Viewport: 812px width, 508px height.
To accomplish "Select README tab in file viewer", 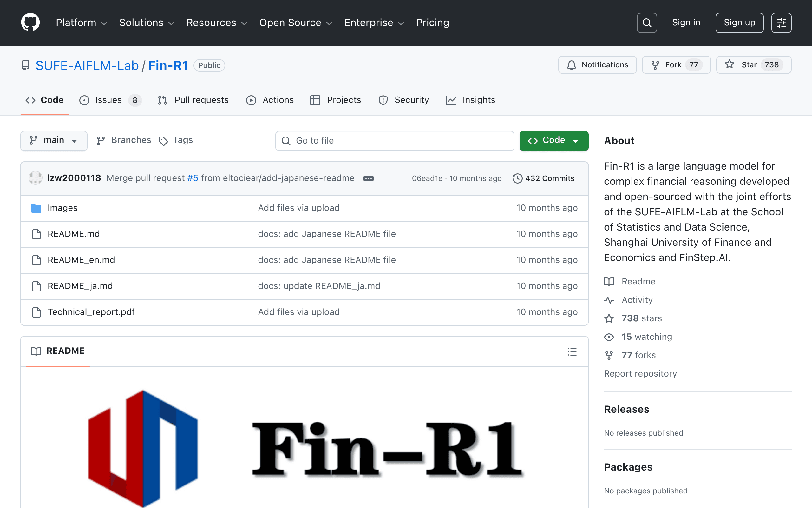I will pyautogui.click(x=58, y=351).
